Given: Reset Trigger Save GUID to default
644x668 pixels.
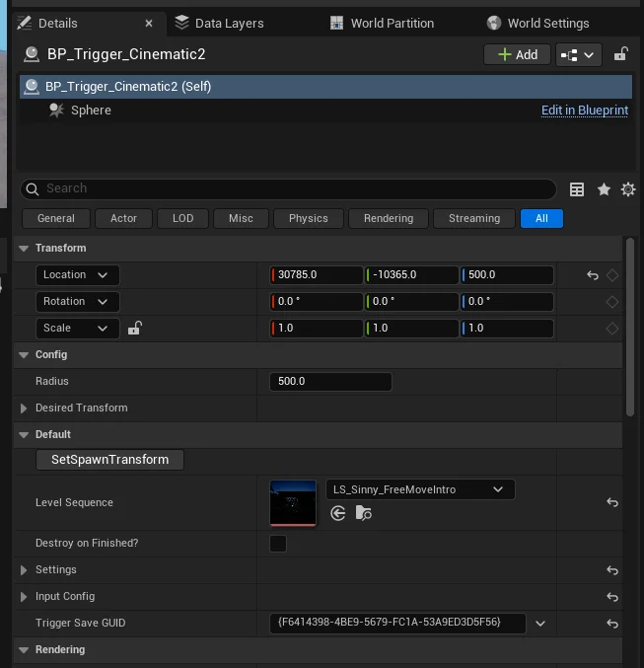Looking at the screenshot, I should point(612,624).
